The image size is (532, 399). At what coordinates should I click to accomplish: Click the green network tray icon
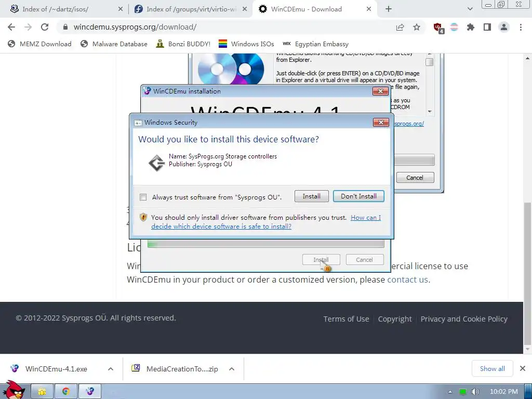(x=462, y=392)
